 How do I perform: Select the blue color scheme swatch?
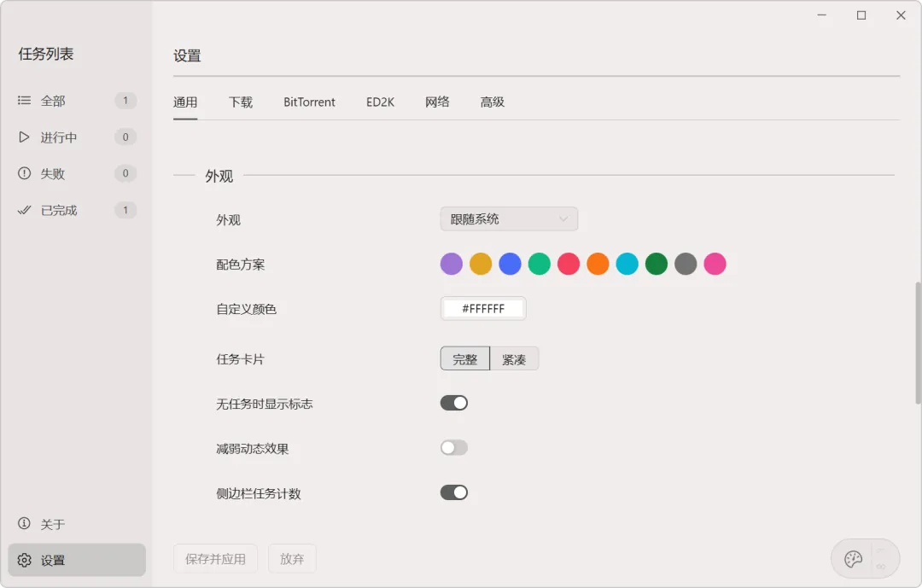pyautogui.click(x=510, y=264)
